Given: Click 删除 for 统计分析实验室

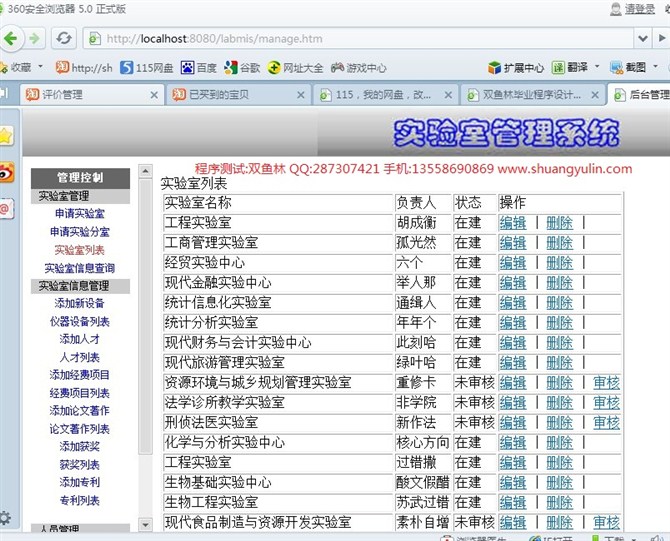Looking at the screenshot, I should click(559, 323).
